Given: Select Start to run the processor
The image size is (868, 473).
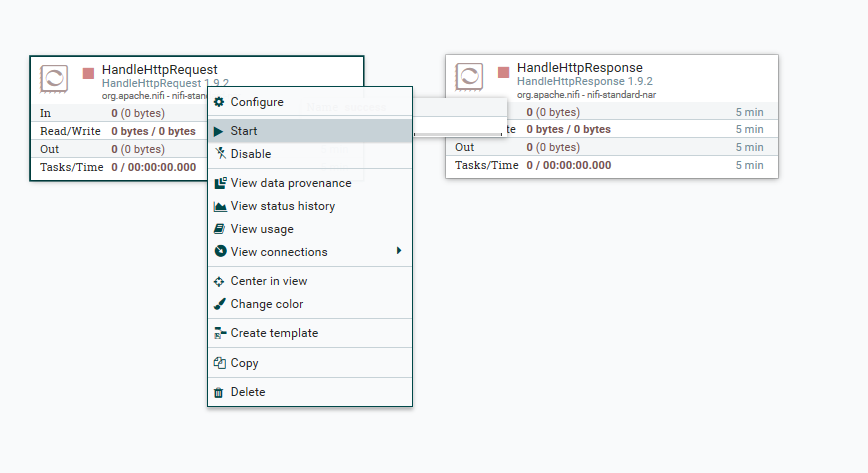Looking at the screenshot, I should click(310, 131).
